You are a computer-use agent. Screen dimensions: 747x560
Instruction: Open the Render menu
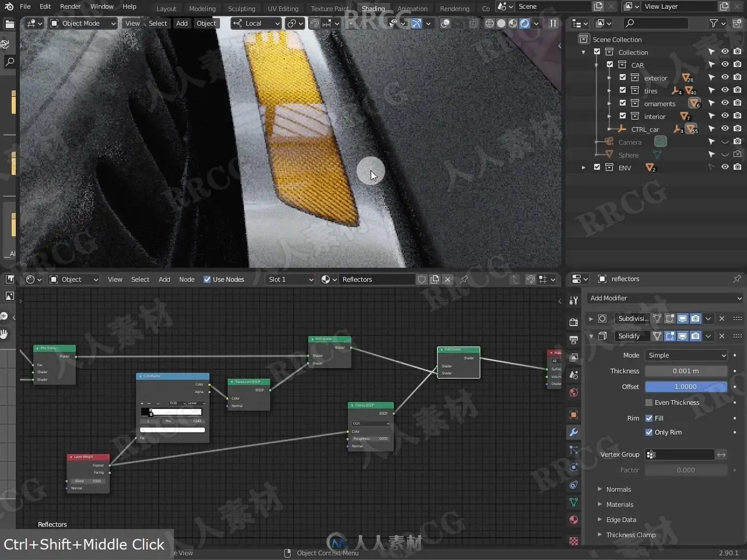70,7
